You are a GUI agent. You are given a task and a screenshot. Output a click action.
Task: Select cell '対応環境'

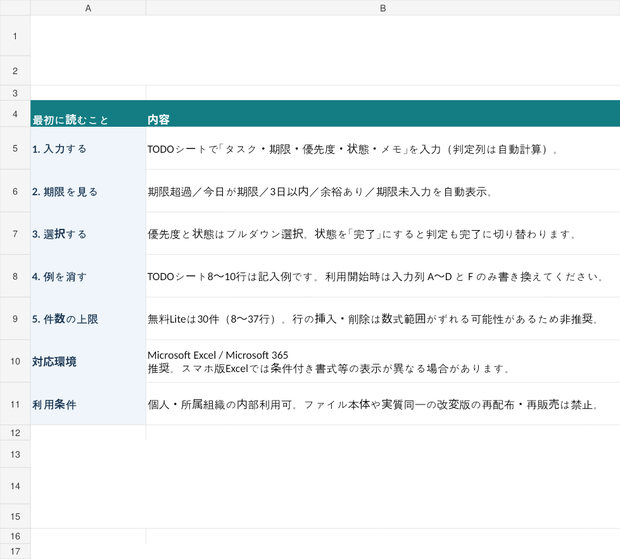[x=88, y=361]
